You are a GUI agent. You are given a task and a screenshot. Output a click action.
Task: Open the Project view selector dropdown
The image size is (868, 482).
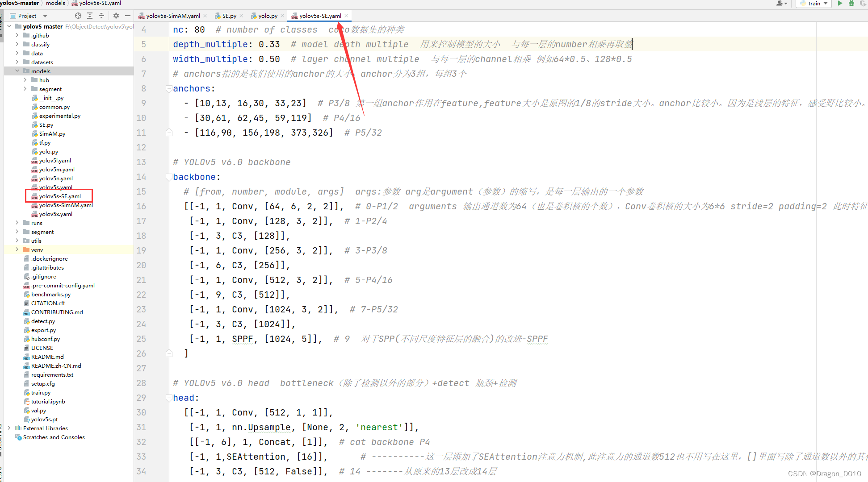tap(45, 16)
